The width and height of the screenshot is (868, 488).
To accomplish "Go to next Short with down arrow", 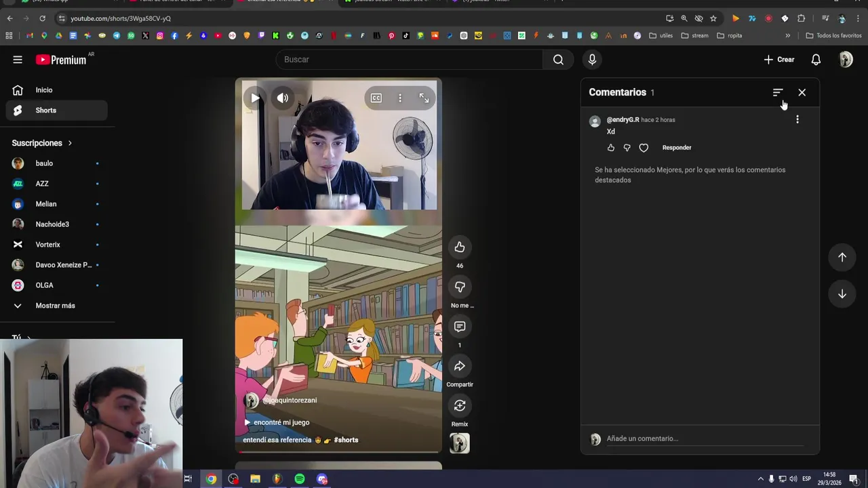I will pyautogui.click(x=842, y=294).
